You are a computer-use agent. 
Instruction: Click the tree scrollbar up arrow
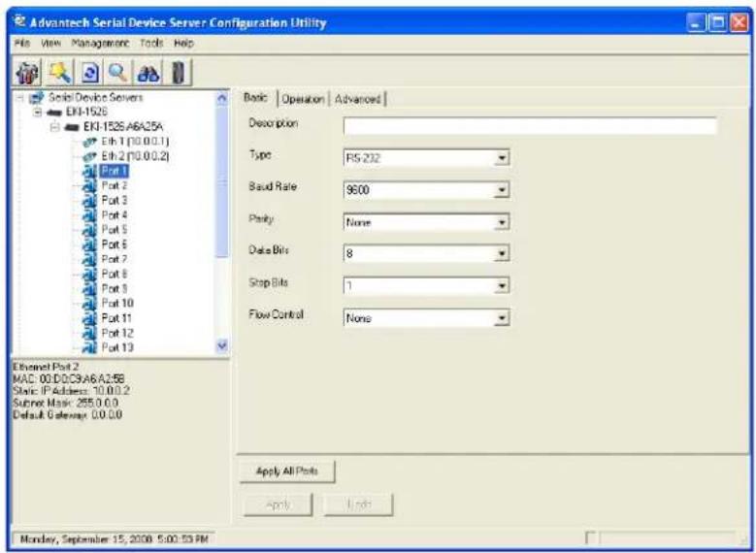222,98
